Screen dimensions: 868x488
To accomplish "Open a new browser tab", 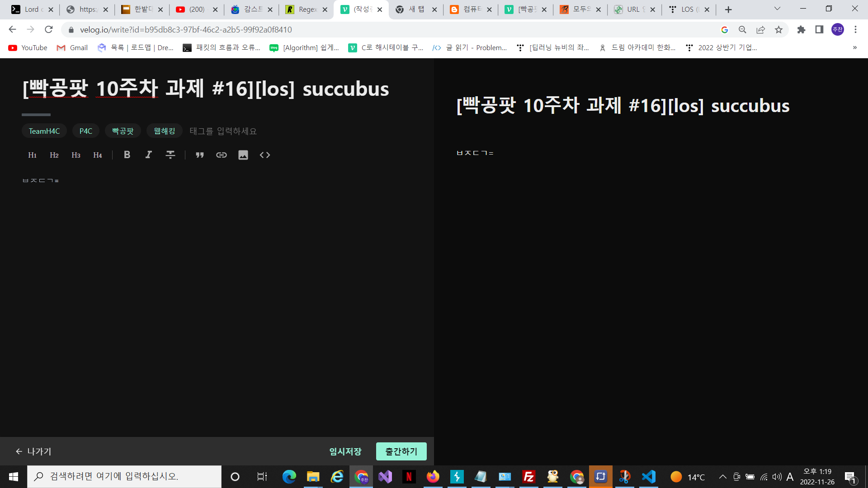I will tap(728, 9).
